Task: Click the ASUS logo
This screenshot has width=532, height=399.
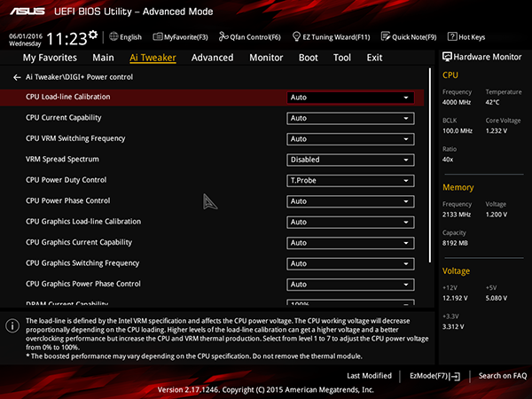Action: [27, 12]
